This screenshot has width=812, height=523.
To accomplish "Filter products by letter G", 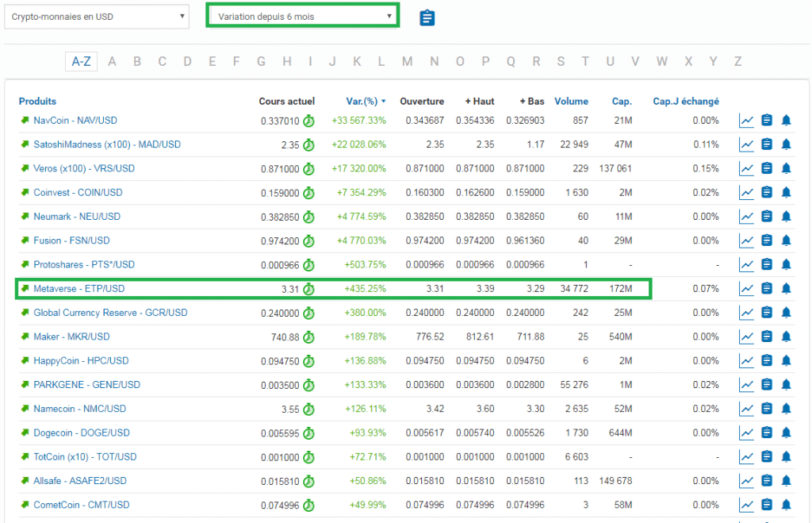I will pos(261,62).
